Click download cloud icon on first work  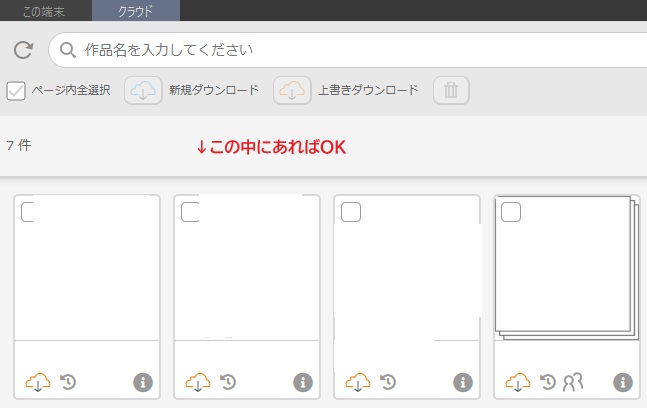click(38, 381)
